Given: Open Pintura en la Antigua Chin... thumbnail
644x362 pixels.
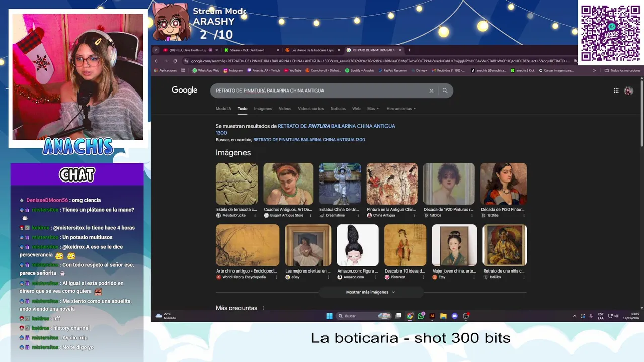Looking at the screenshot, I should (392, 184).
